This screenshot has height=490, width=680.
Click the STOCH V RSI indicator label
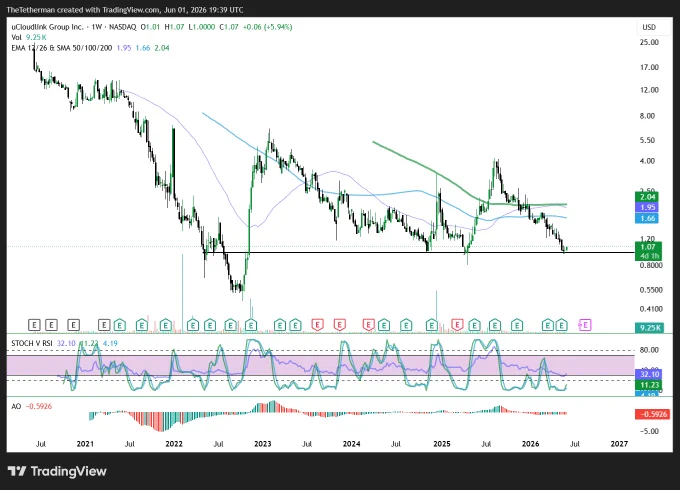[32, 343]
